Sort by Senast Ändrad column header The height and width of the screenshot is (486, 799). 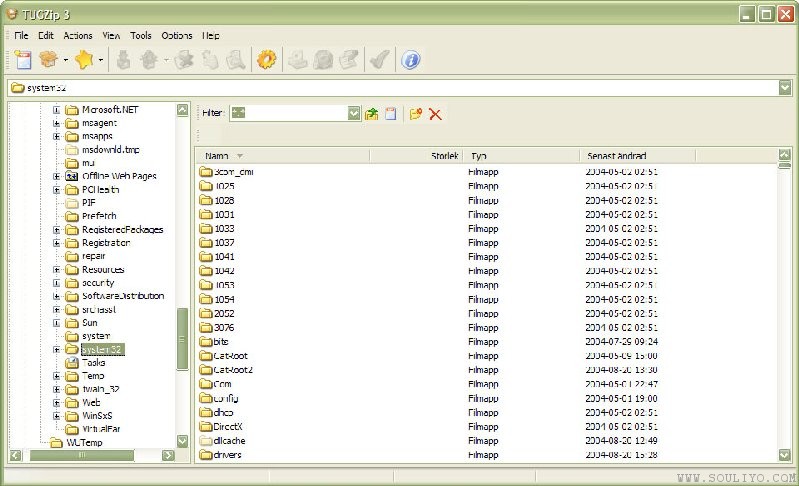616,156
